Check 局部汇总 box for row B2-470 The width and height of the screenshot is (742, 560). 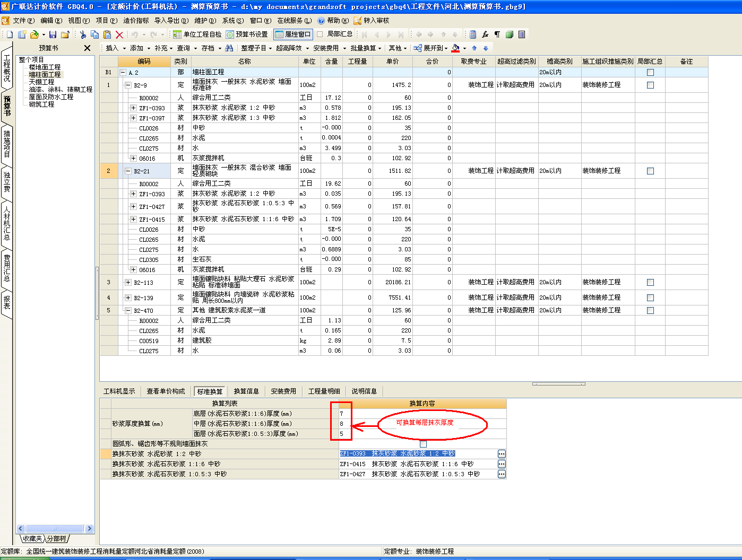(x=650, y=310)
